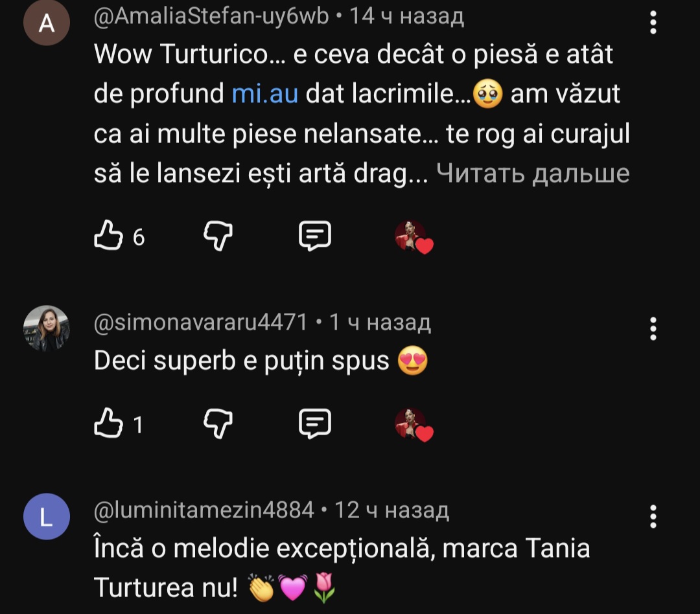Click simonavararu4471 profile photo
Screen dimensions: 700x614
point(46,329)
